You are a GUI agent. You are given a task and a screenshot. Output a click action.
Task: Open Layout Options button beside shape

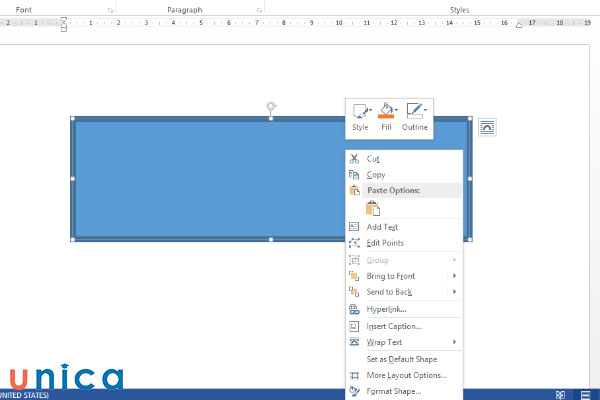coord(487,126)
